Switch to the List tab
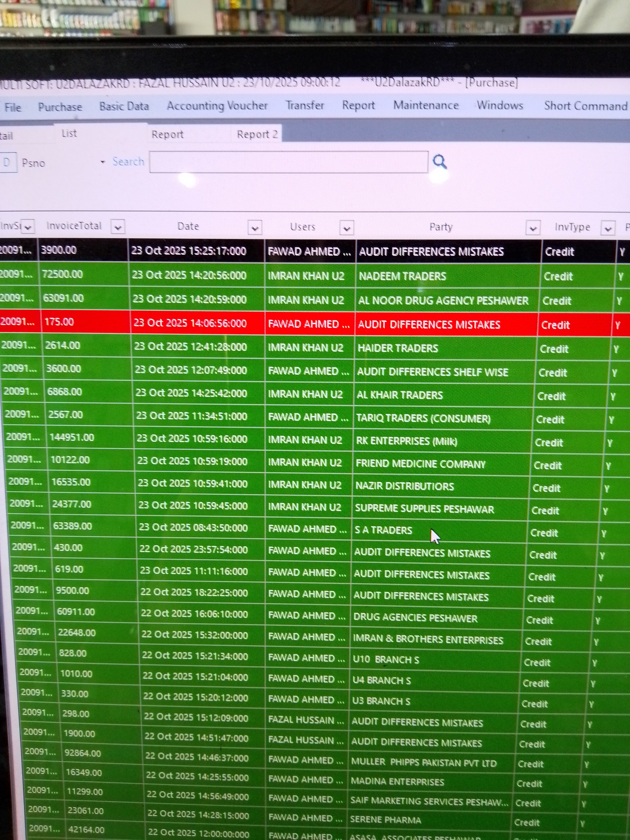The width and height of the screenshot is (630, 840). tap(69, 133)
